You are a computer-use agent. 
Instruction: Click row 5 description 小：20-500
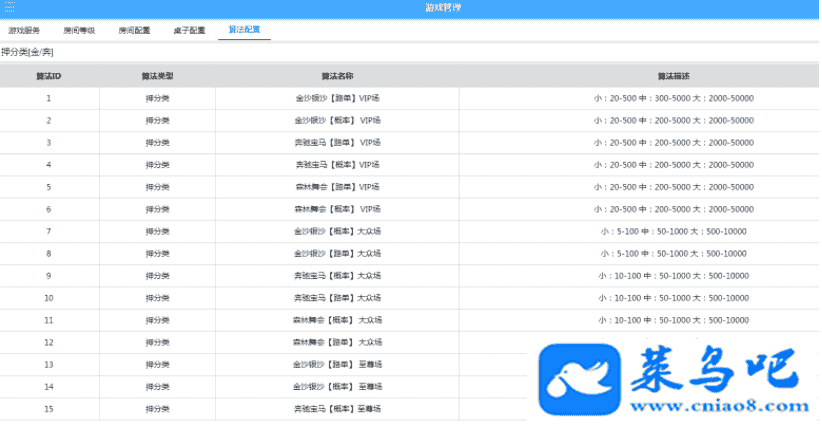(615, 187)
